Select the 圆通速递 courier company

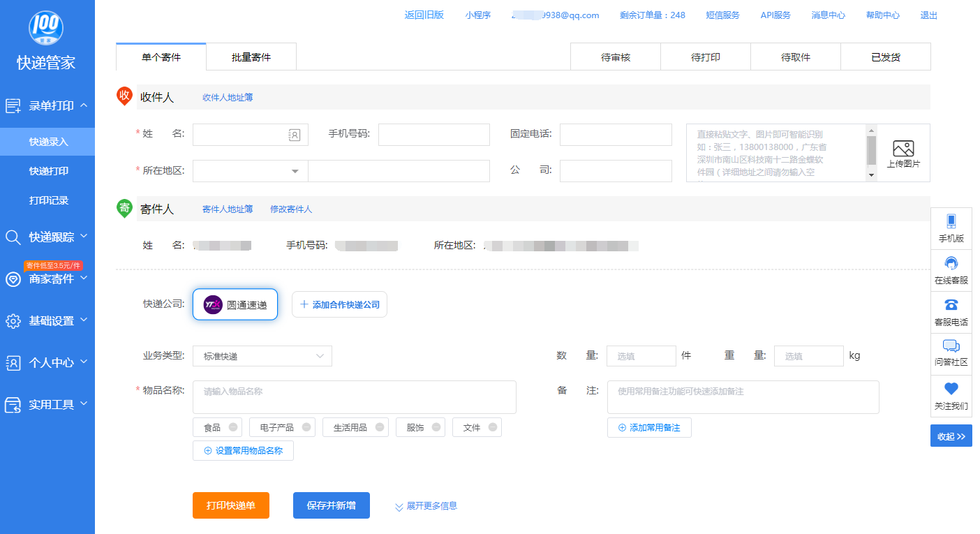pyautogui.click(x=235, y=304)
